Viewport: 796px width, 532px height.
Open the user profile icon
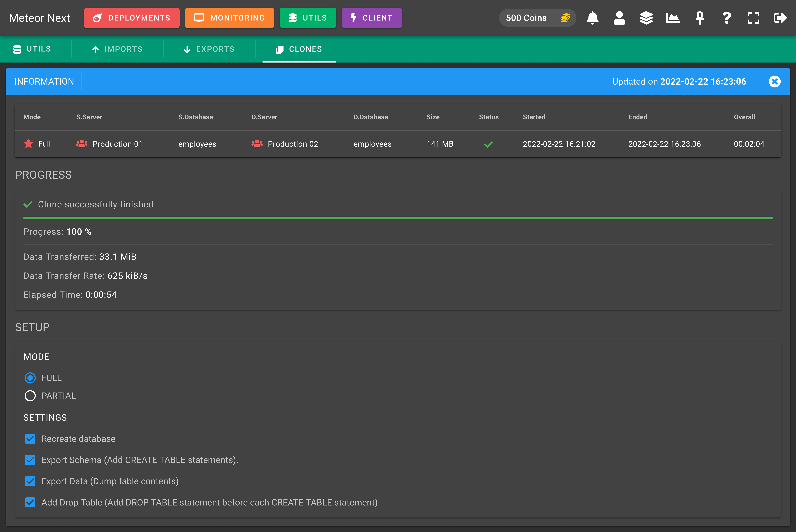click(619, 18)
